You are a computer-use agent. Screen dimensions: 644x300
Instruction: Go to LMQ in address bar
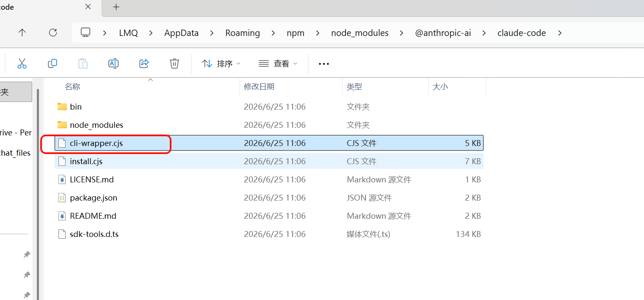128,33
